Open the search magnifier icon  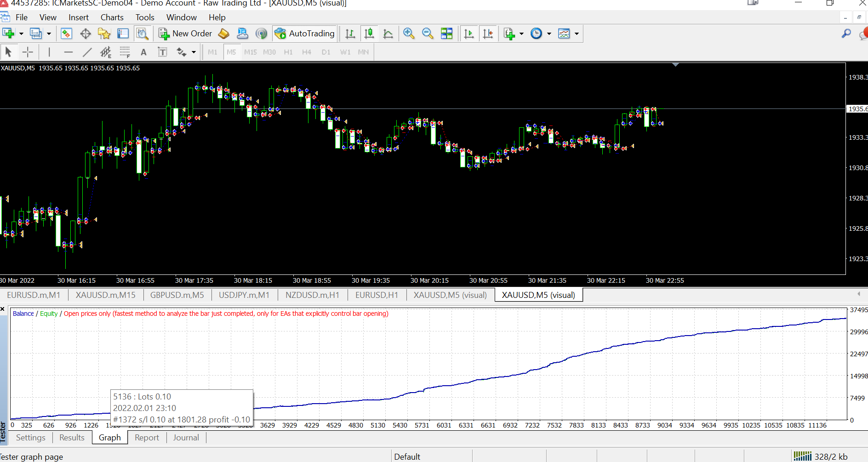(x=846, y=34)
